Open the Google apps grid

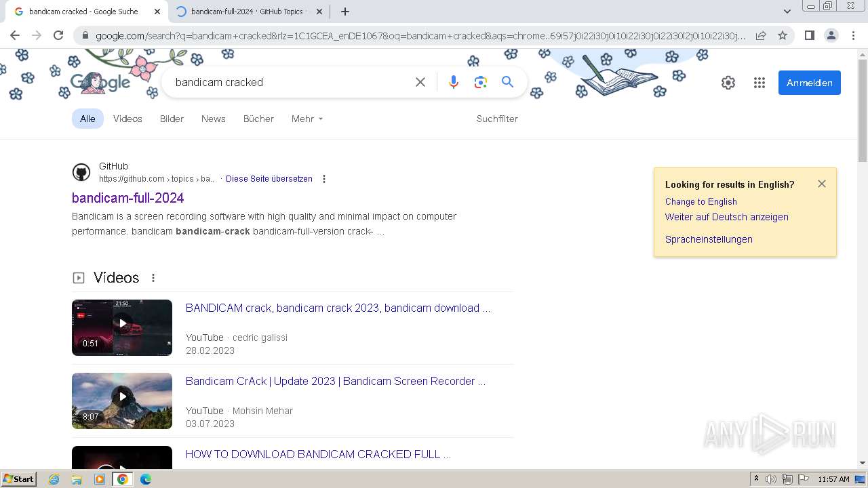[x=759, y=83]
